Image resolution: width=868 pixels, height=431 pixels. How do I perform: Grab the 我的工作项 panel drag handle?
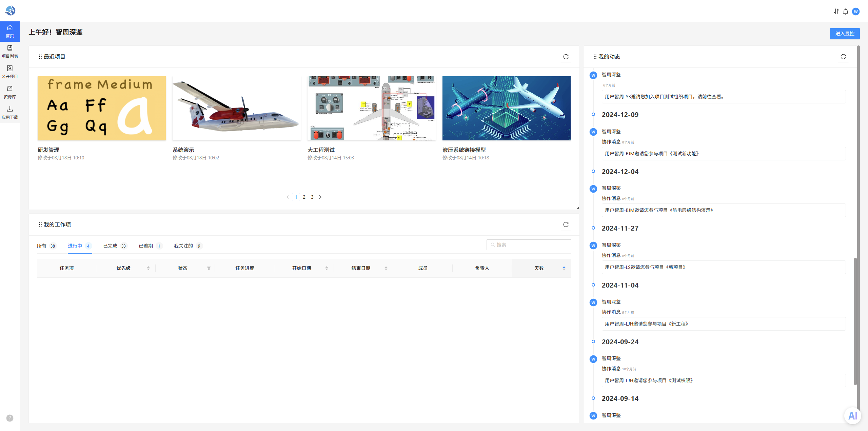(x=40, y=224)
